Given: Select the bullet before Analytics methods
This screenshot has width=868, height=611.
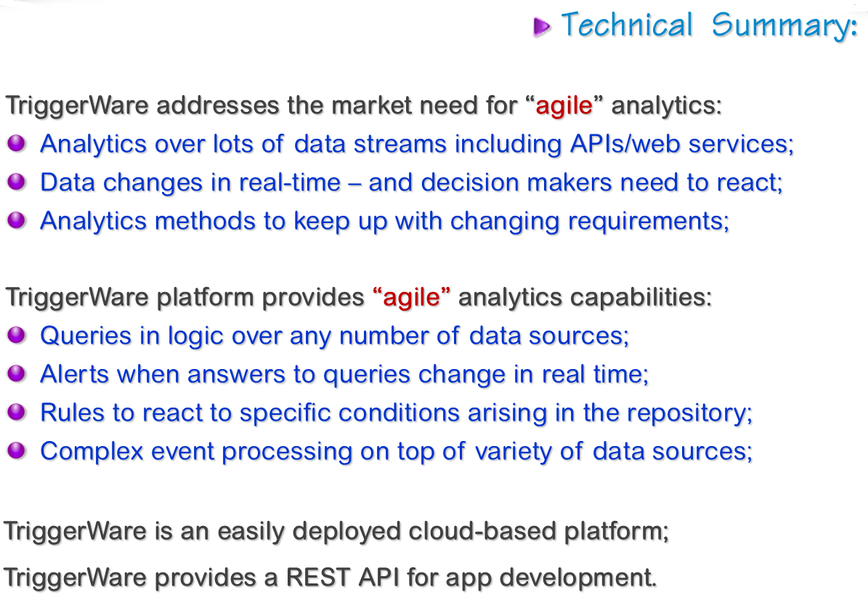Looking at the screenshot, I should click(x=17, y=220).
